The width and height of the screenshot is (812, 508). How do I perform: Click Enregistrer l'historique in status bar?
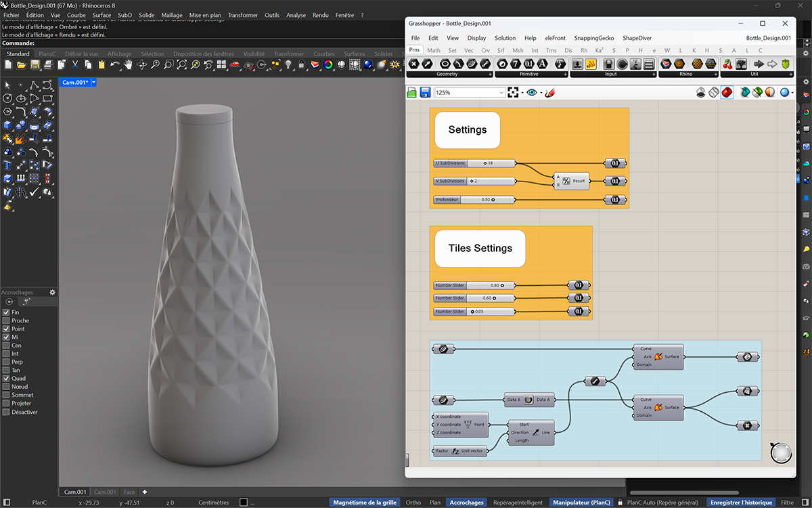tap(740, 503)
